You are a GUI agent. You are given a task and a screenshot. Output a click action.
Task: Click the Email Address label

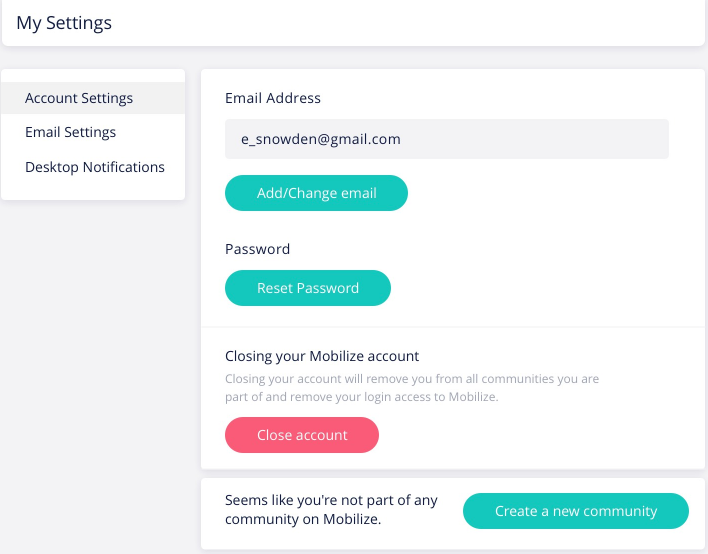tap(273, 98)
